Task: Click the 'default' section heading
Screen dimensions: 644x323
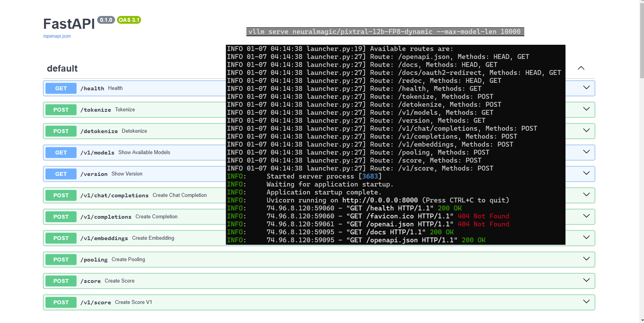Action: [x=62, y=68]
